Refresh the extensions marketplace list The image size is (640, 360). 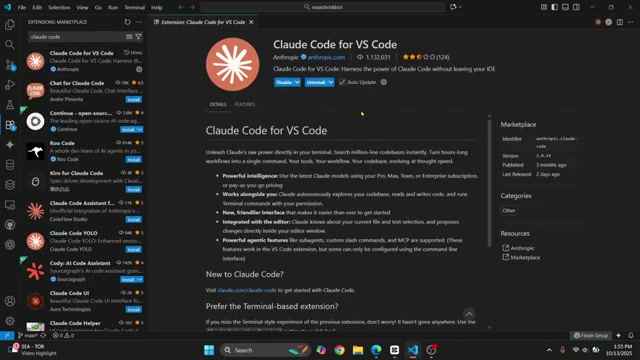(127, 22)
